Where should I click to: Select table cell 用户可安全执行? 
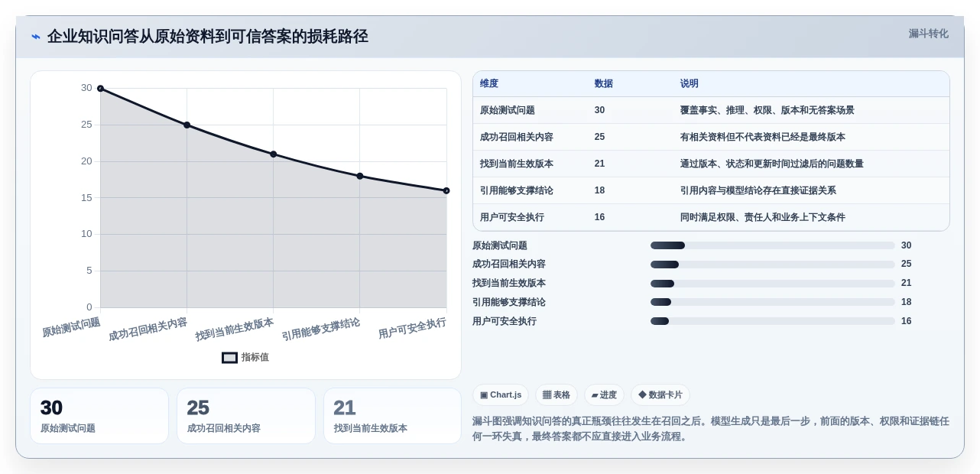[x=512, y=217]
